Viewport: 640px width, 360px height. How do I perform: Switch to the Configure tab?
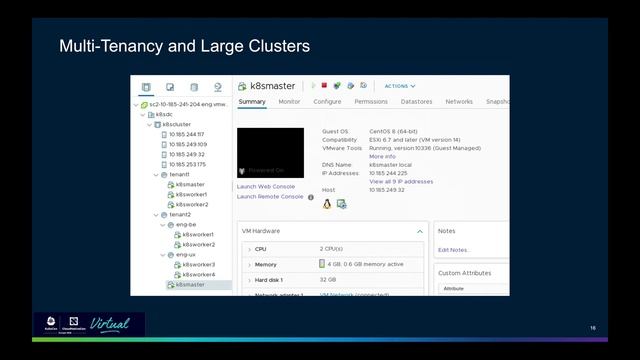[x=327, y=102]
